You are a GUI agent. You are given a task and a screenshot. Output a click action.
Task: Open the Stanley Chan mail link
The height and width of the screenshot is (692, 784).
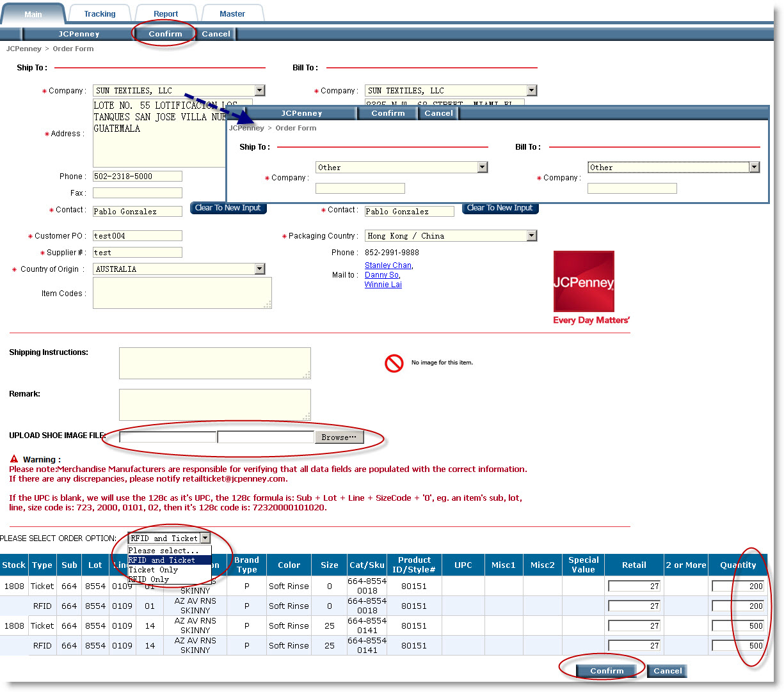point(388,265)
